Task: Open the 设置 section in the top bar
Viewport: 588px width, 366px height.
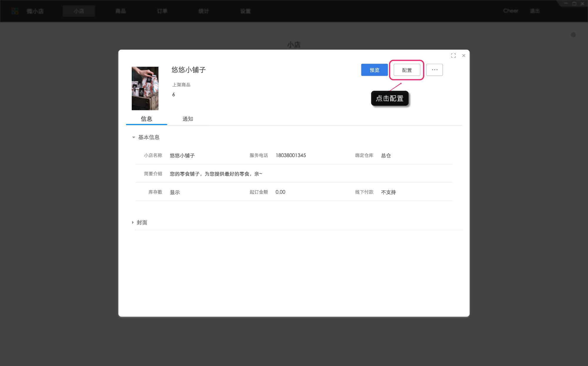Action: point(245,11)
